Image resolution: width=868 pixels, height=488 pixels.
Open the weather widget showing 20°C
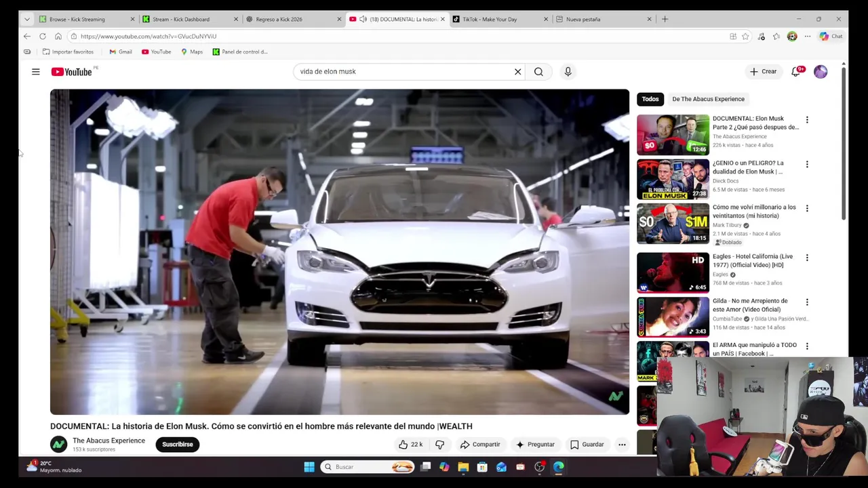click(54, 466)
